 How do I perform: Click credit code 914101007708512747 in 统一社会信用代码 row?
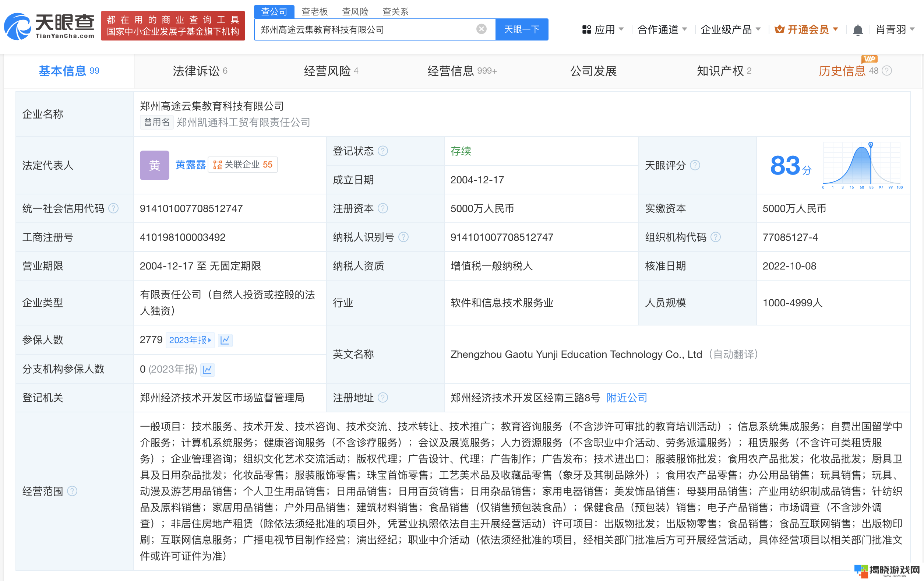191,208
